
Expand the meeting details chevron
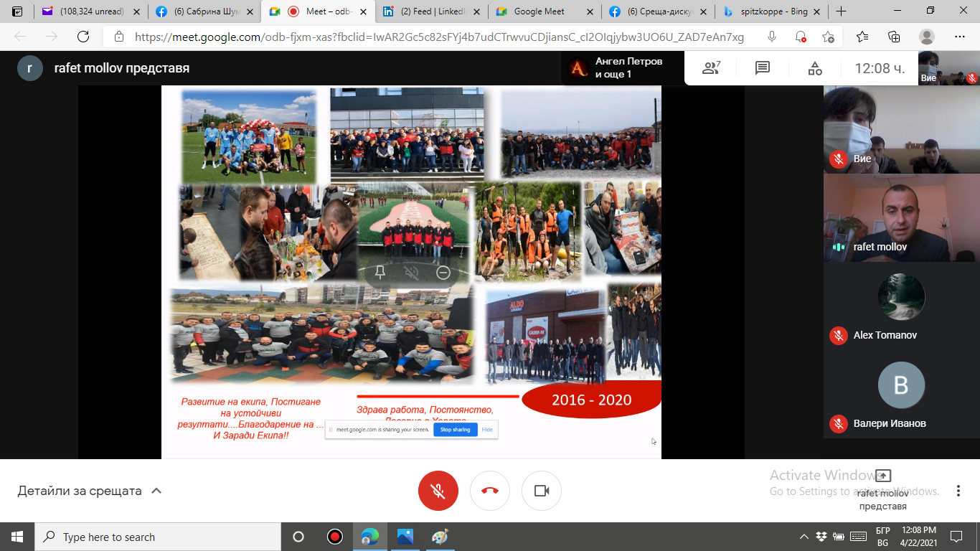(x=156, y=491)
